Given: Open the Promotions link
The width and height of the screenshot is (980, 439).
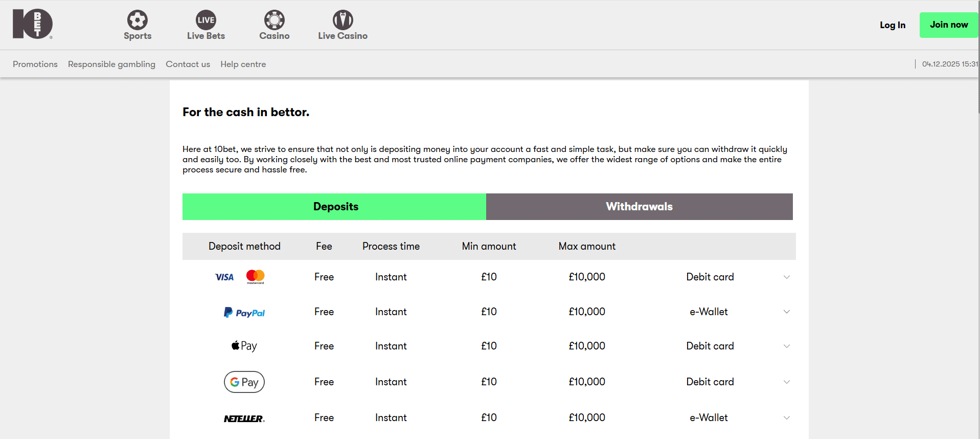Looking at the screenshot, I should coord(35,64).
